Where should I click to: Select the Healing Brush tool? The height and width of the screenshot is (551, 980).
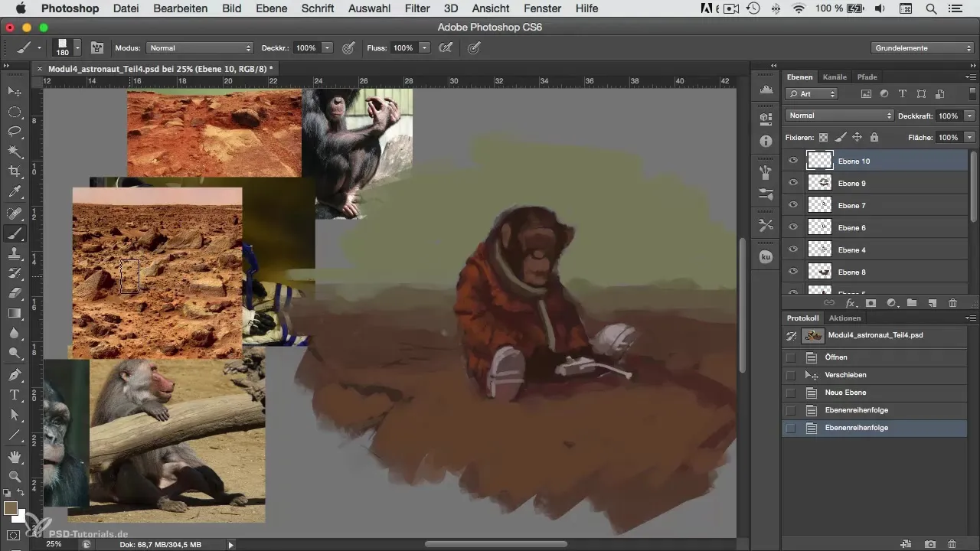click(15, 214)
